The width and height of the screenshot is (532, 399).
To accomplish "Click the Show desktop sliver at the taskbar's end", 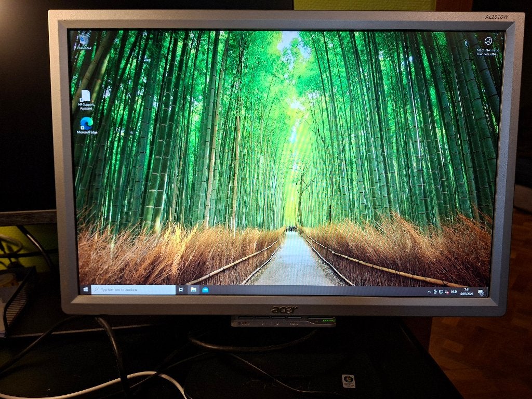I will (x=487, y=292).
